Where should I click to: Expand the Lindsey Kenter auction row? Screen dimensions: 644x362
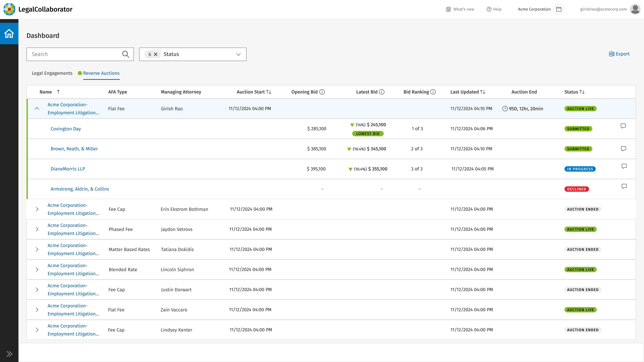(37, 330)
